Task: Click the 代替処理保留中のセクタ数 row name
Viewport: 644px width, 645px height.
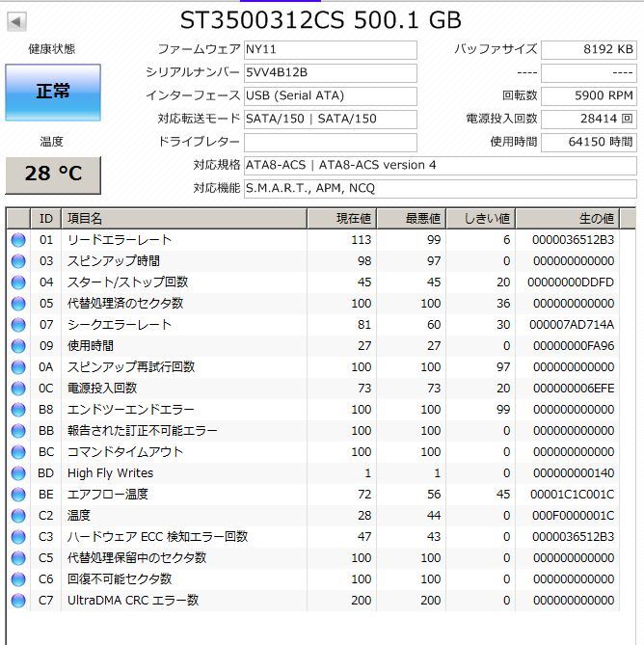Action: 137,558
